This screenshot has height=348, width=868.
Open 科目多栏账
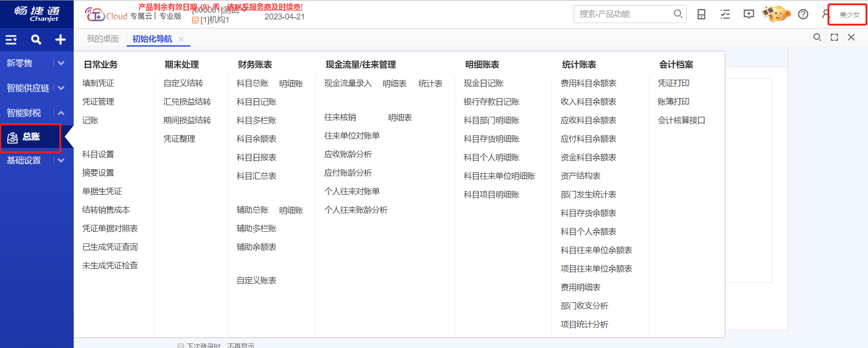[256, 120]
